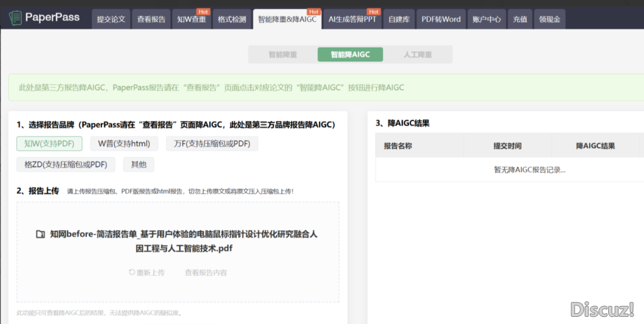The image size is (644, 324).
Task: Switch to the 智能降重 mode
Action: [x=283, y=54]
